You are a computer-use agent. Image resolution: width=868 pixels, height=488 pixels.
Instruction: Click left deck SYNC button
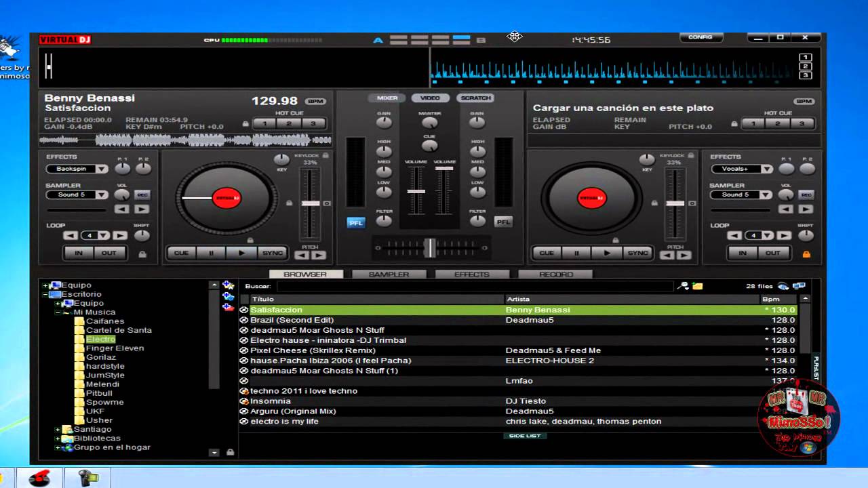click(272, 253)
